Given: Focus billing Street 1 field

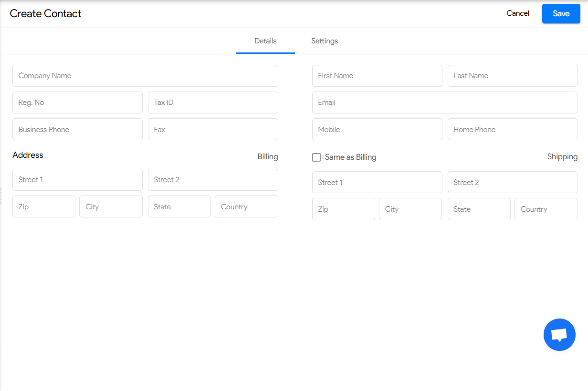Looking at the screenshot, I should [77, 180].
